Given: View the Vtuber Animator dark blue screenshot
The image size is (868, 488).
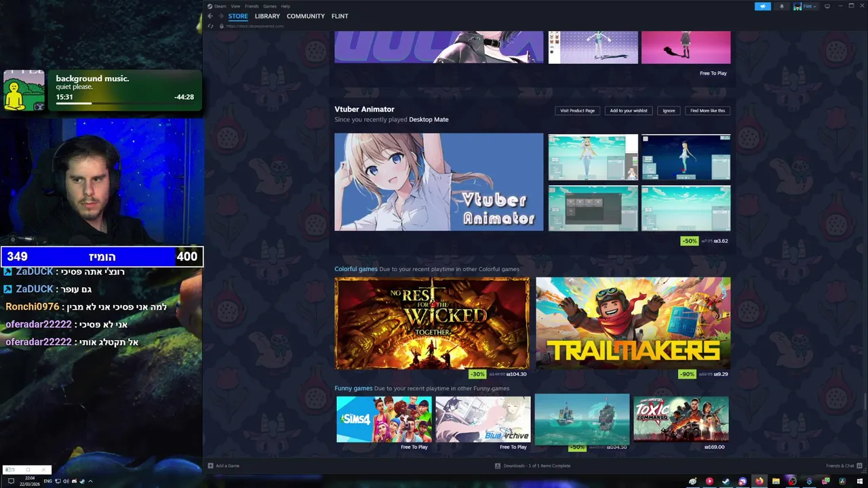Looking at the screenshot, I should pyautogui.click(x=686, y=157).
